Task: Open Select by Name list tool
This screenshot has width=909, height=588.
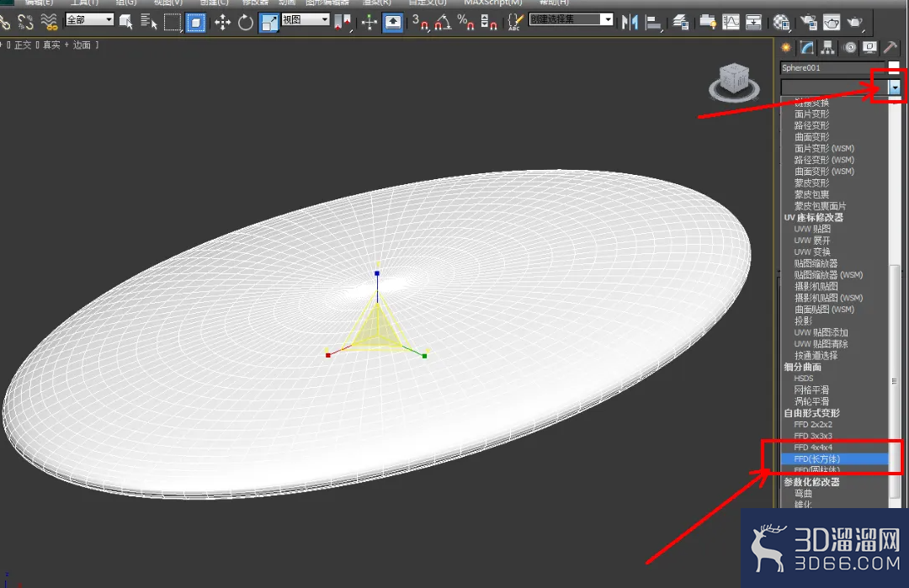Action: pyautogui.click(x=149, y=22)
